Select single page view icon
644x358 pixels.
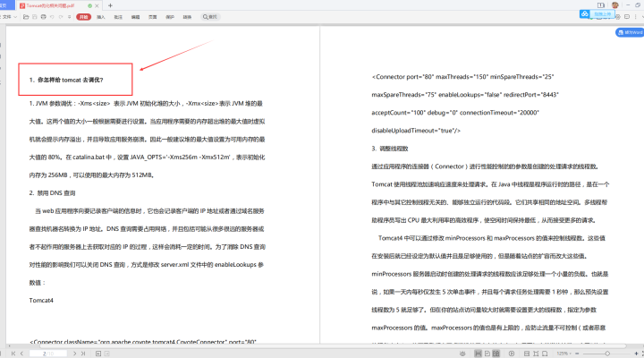coord(487,354)
